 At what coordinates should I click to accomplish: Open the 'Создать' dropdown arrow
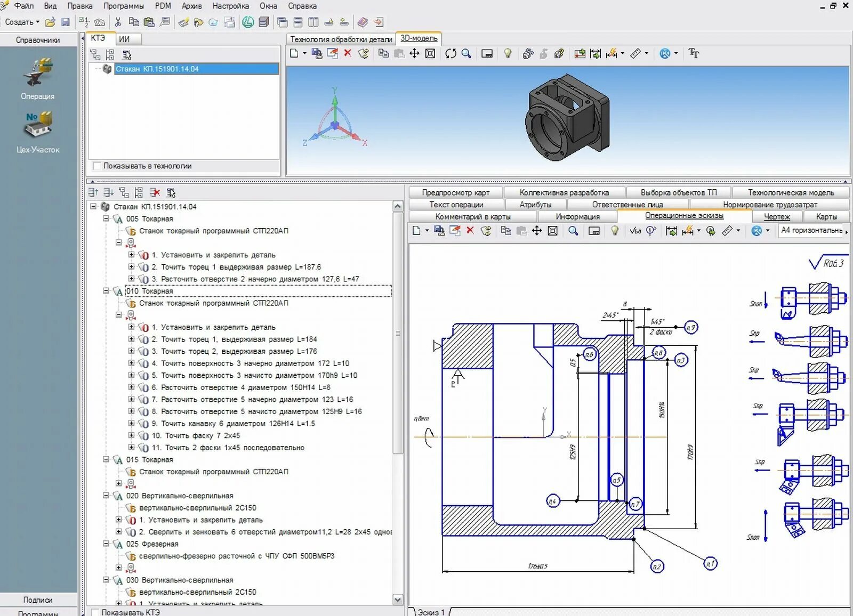37,22
